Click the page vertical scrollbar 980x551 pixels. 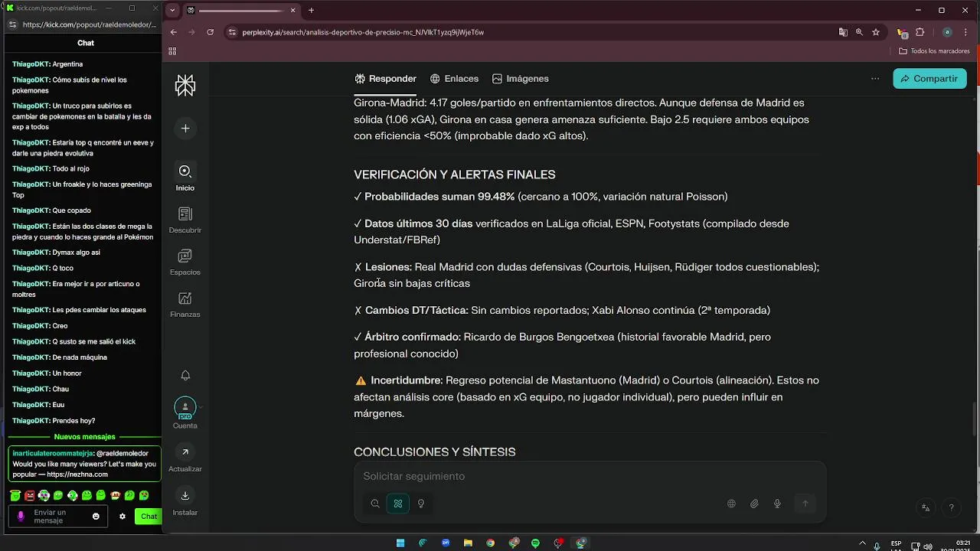point(975,418)
